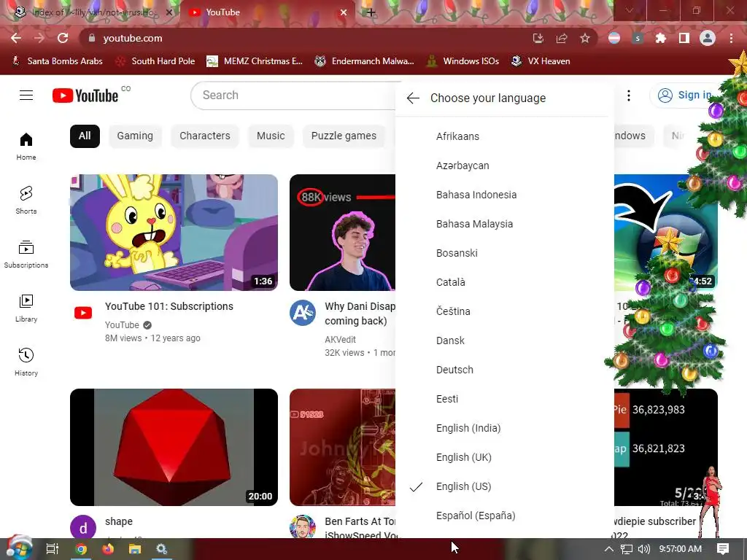
Task: Bookmark this page with the star
Action: pyautogui.click(x=585, y=38)
